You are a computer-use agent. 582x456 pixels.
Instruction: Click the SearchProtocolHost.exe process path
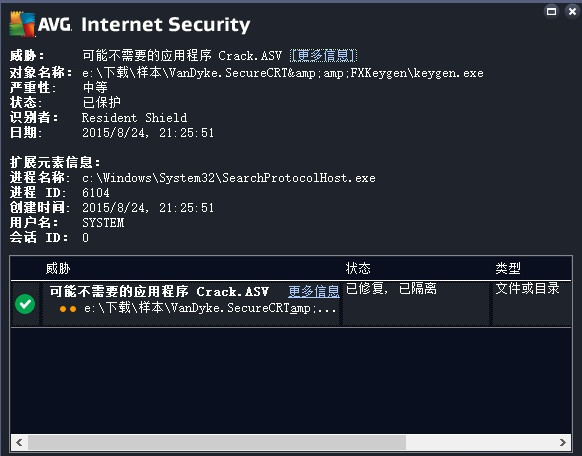[229, 178]
